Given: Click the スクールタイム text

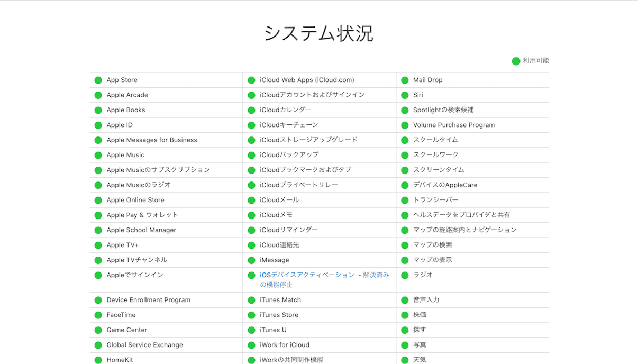Looking at the screenshot, I should pyautogui.click(x=435, y=140).
